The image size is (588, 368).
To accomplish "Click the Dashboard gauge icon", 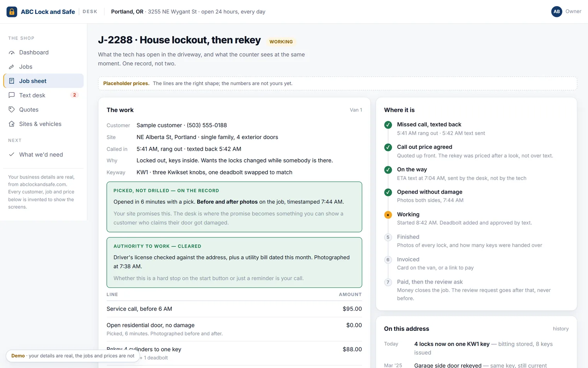I will click(x=12, y=53).
